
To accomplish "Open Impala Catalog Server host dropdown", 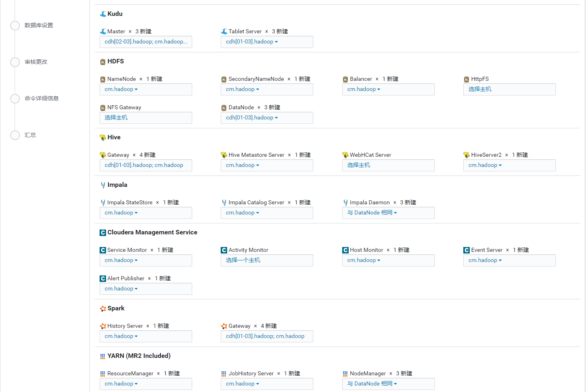I will tap(267, 213).
